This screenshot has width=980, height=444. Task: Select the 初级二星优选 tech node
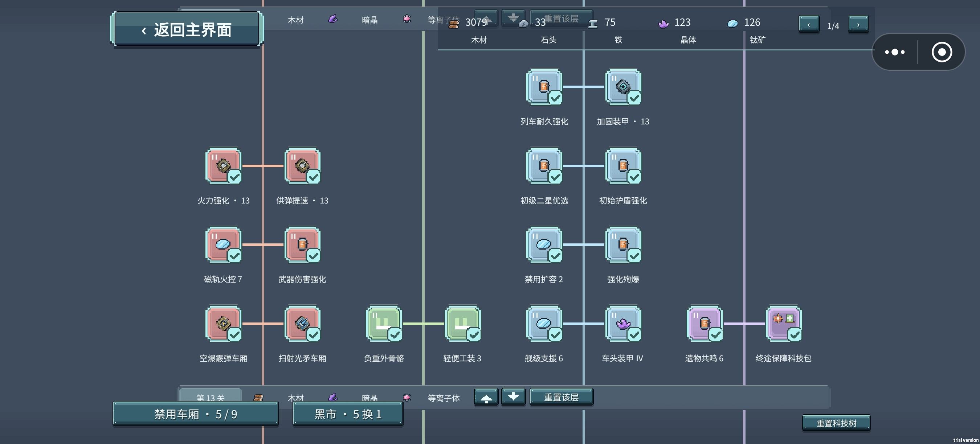coord(544,166)
